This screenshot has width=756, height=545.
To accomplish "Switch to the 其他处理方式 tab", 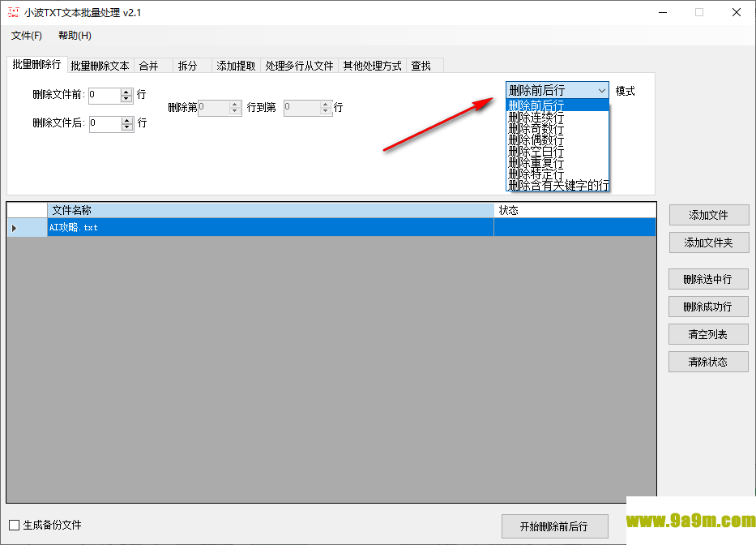I will click(x=372, y=66).
